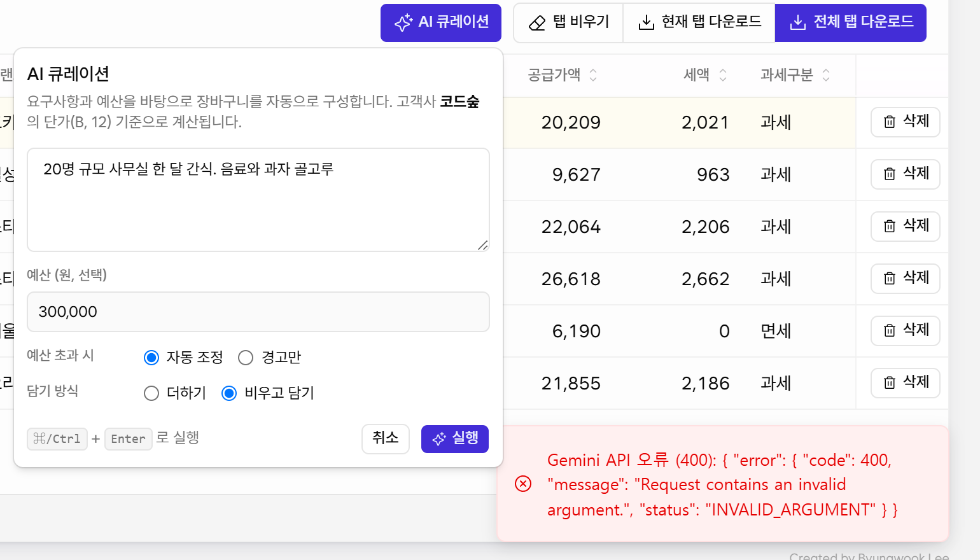Viewport: 980px width, 560px height.
Task: Click the 세액 value 2,206
Action: 705,227
